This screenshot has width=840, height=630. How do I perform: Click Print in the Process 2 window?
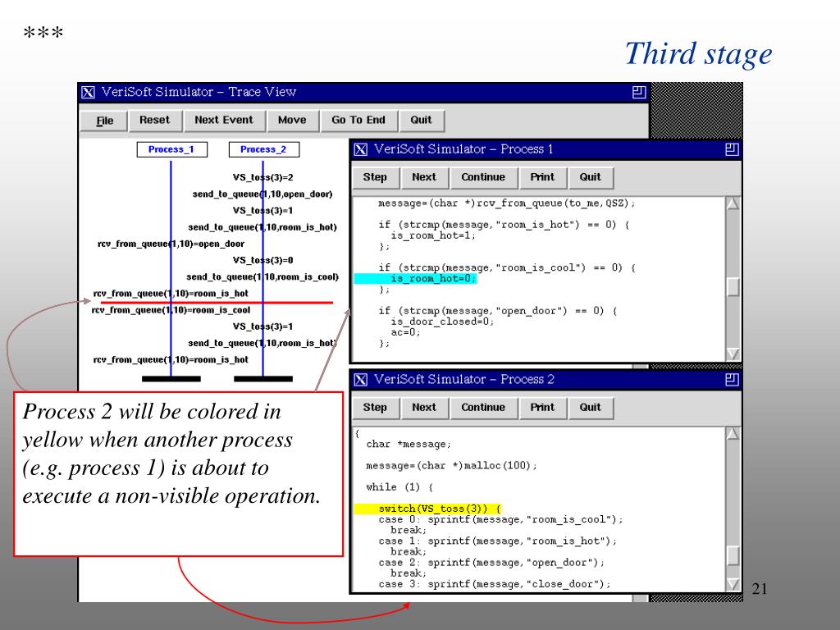click(543, 408)
